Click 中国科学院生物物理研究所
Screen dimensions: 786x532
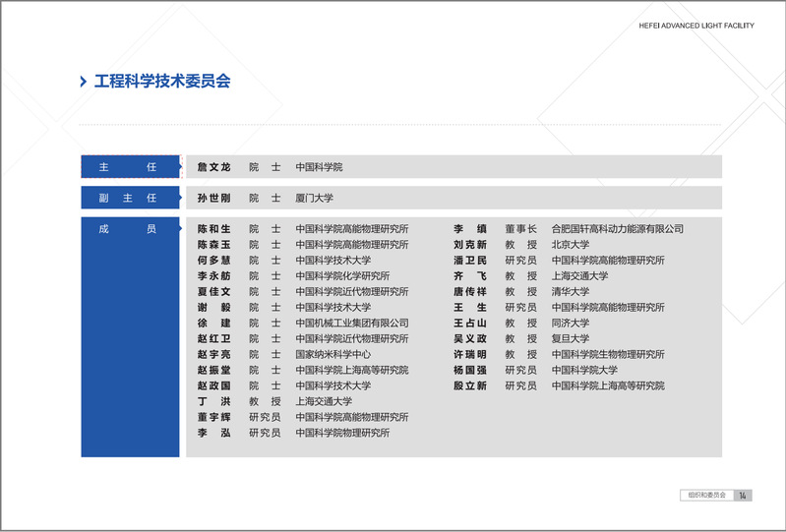pyautogui.click(x=608, y=355)
